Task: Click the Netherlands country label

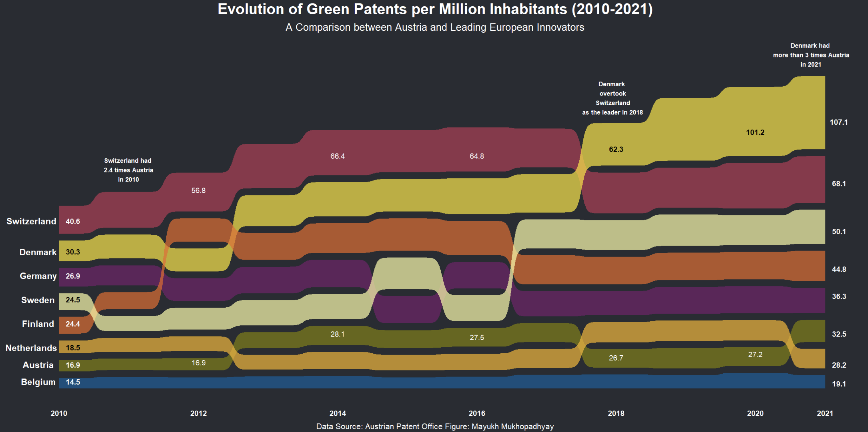Action: click(x=31, y=348)
